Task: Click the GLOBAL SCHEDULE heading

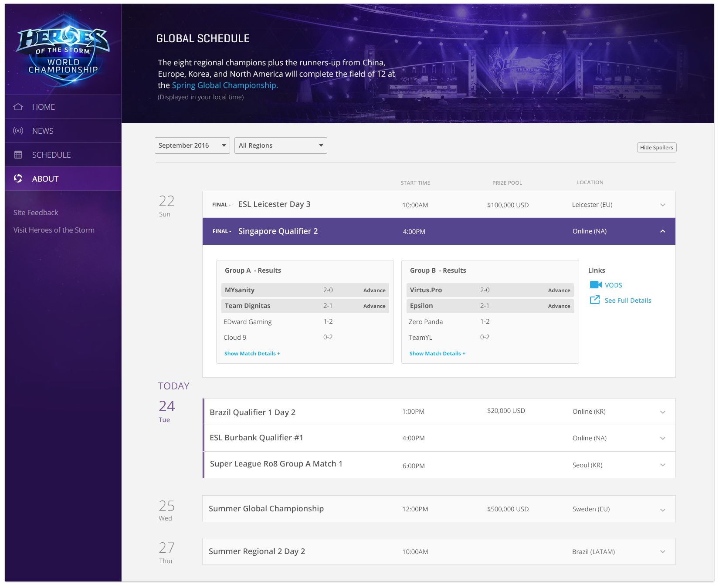Action: coord(203,39)
